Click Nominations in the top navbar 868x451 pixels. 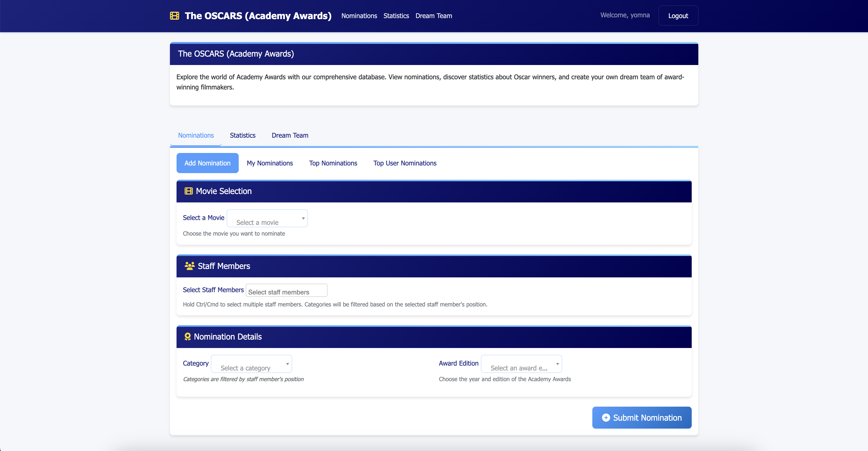(x=359, y=16)
